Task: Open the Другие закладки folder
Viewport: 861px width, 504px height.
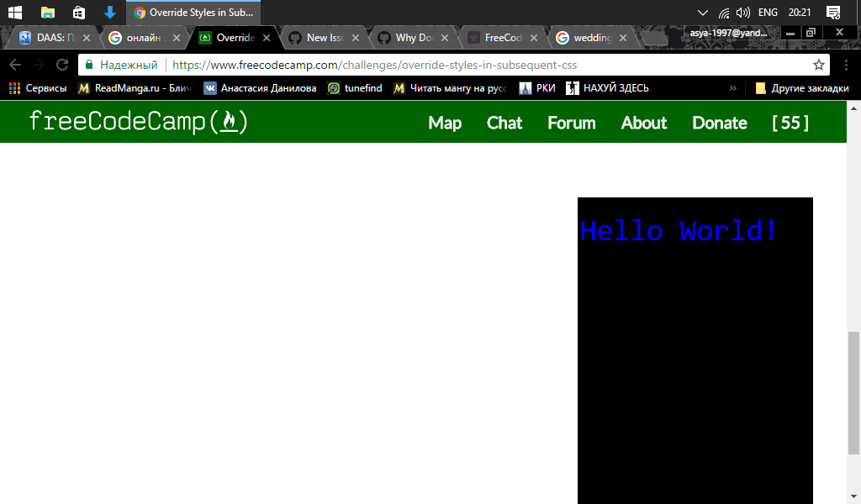Action: tap(803, 87)
